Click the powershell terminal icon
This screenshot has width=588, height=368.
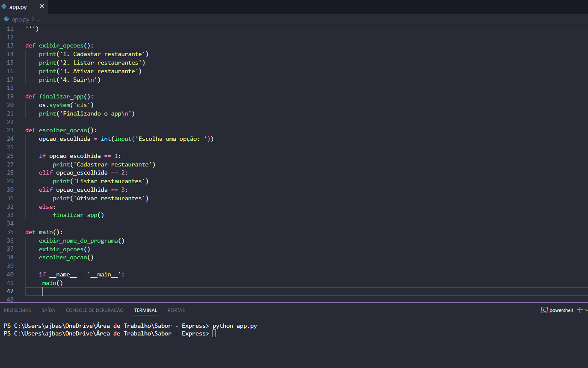tap(544, 310)
